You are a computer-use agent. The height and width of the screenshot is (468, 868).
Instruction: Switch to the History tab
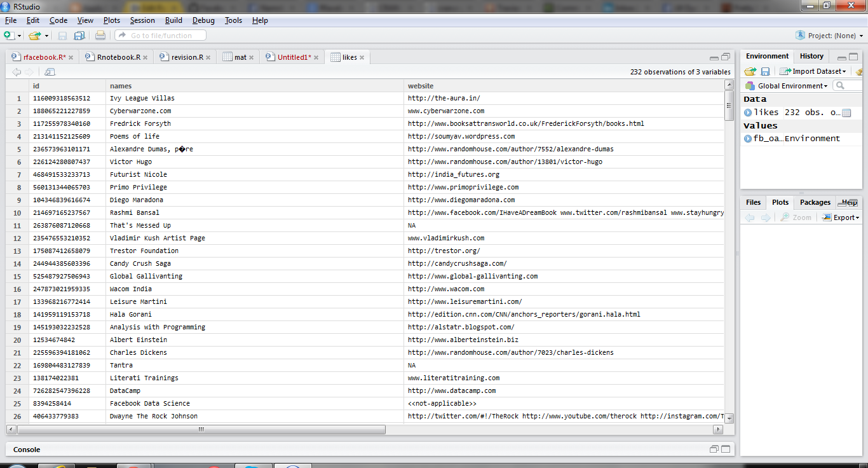(811, 57)
